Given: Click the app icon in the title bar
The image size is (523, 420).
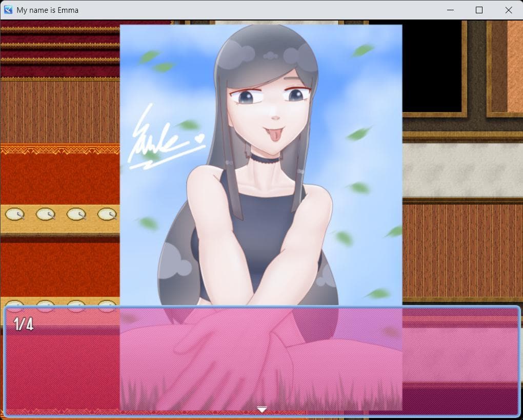Looking at the screenshot, I should click(x=8, y=10).
